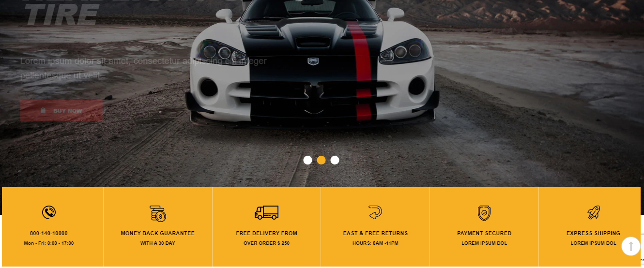Viewport: 644px width, 268px height.
Task: Select the third slider dot
Action: tap(335, 160)
